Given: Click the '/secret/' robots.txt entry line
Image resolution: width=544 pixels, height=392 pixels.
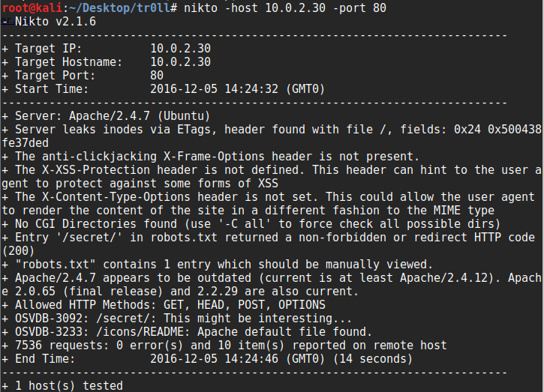Looking at the screenshot, I should click(268, 244).
